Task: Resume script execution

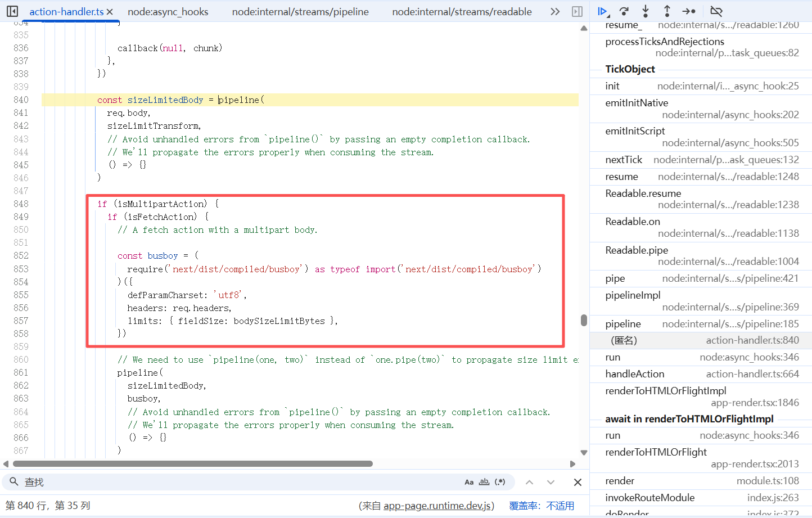Action: (x=602, y=11)
